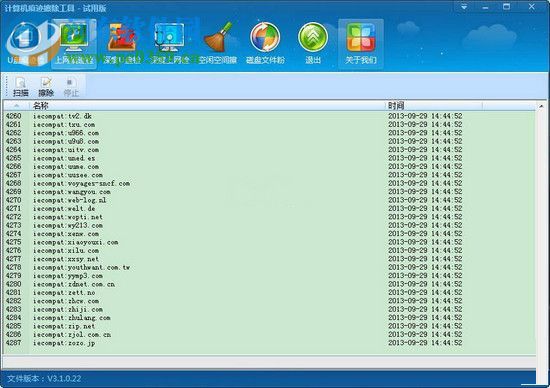Click the scrollbar up arrow
The width and height of the screenshot is (550, 388).
541,106
